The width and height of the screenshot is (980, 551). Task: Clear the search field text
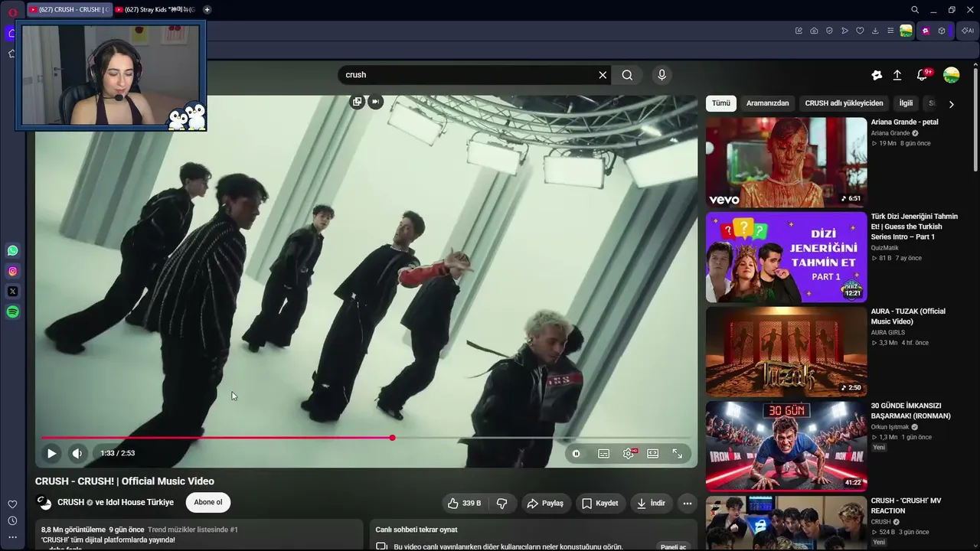click(x=603, y=75)
